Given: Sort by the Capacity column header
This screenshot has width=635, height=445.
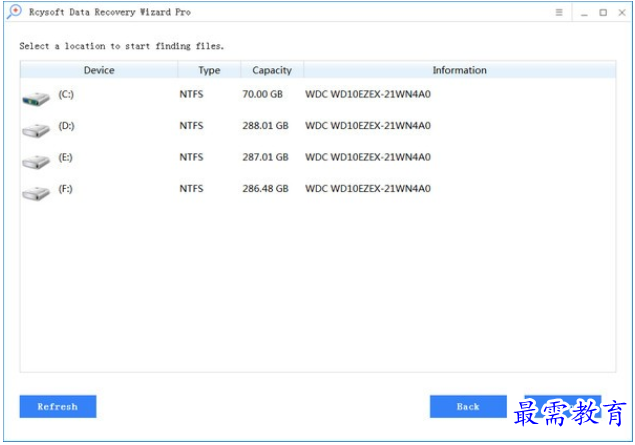Looking at the screenshot, I should click(x=272, y=70).
